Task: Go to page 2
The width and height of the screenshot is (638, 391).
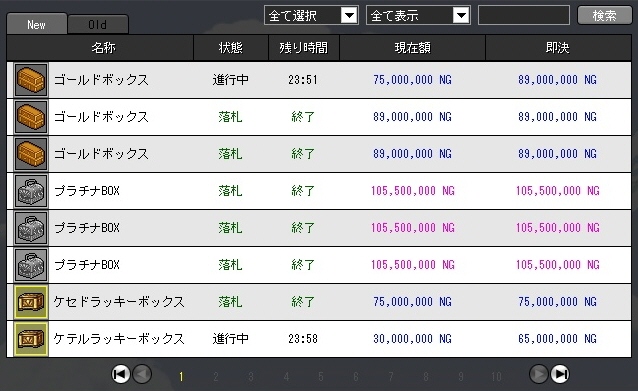Action: tap(216, 377)
